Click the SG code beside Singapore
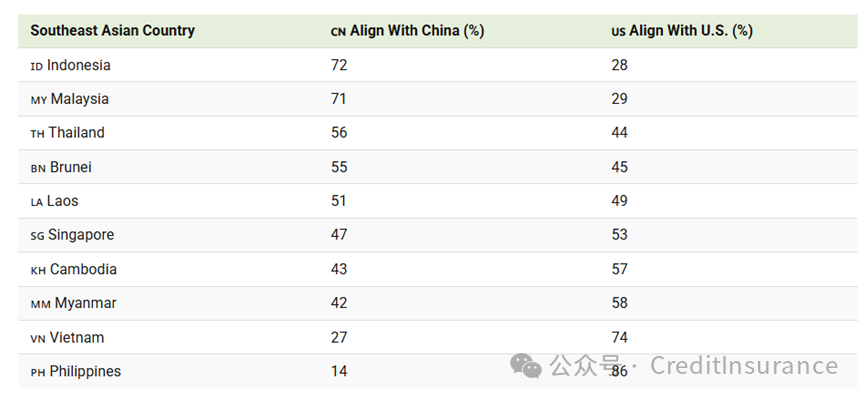 click(x=38, y=237)
